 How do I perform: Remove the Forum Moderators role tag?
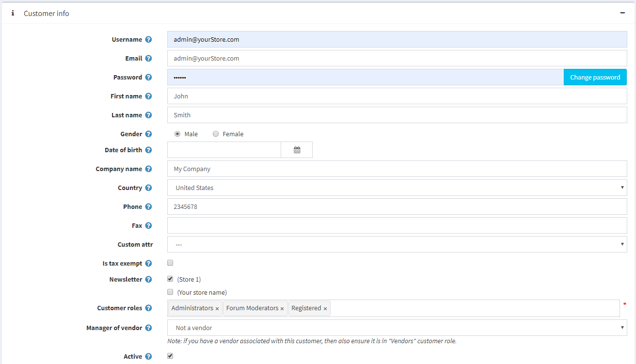(x=282, y=309)
